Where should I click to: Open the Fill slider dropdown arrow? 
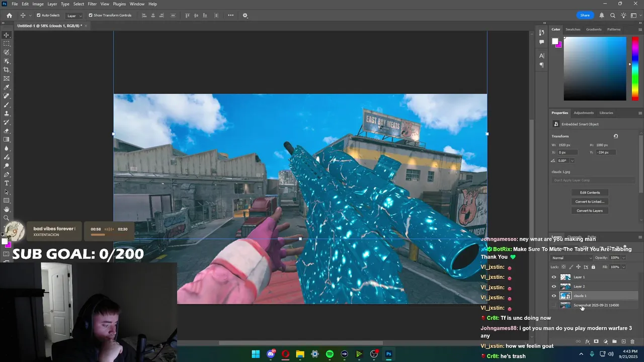(623, 267)
